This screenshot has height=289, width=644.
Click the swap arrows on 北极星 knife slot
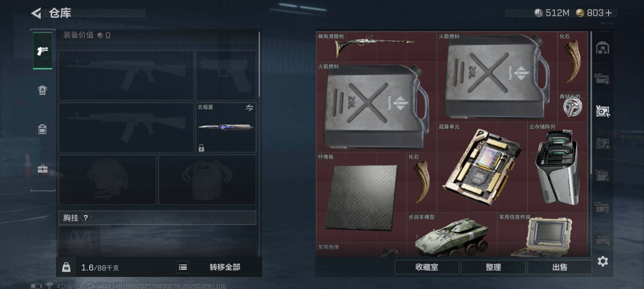click(249, 108)
